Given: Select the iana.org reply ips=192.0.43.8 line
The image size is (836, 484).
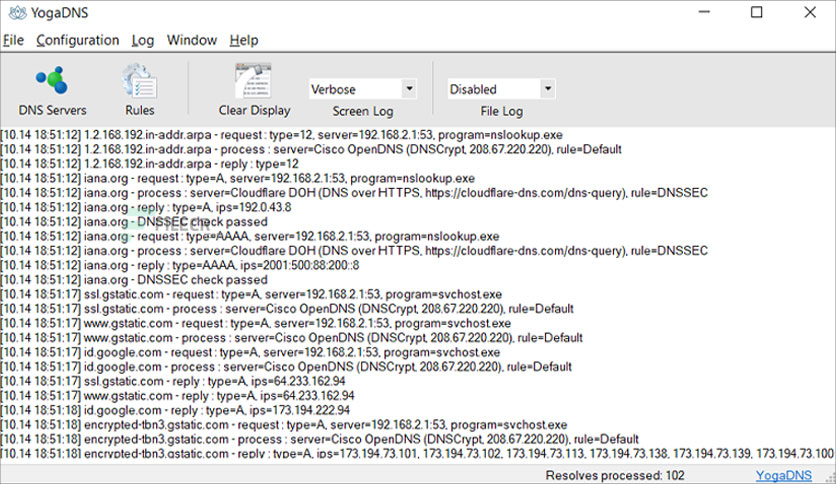Looking at the screenshot, I should [x=146, y=207].
